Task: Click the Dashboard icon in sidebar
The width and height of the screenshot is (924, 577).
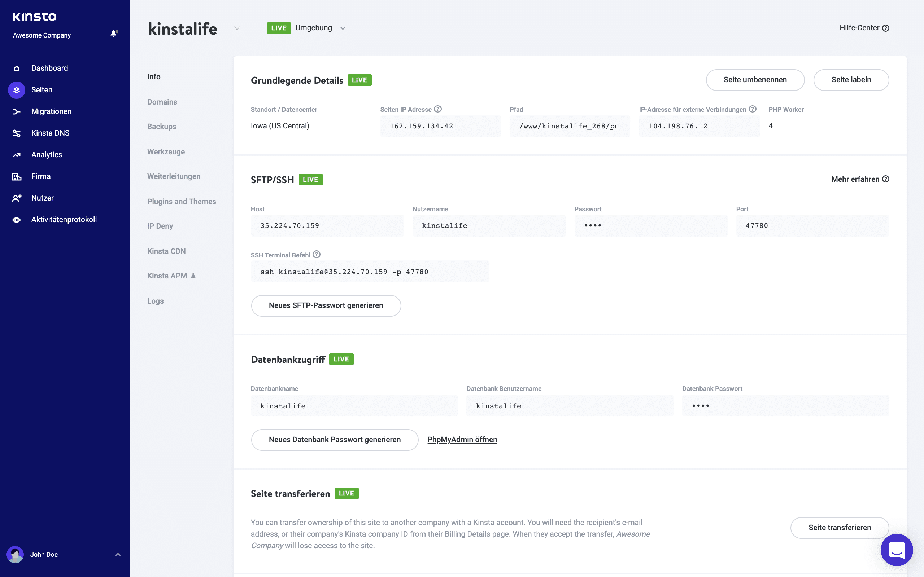Action: 17,68
